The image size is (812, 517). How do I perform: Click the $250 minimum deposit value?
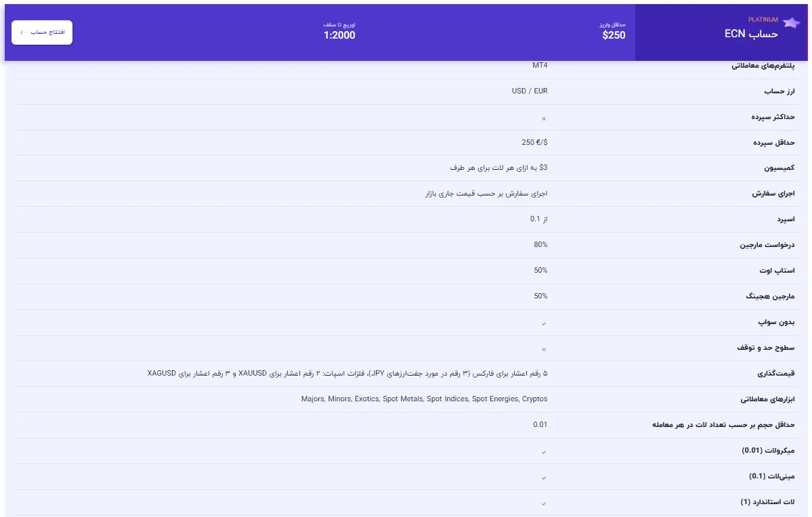[x=614, y=35]
